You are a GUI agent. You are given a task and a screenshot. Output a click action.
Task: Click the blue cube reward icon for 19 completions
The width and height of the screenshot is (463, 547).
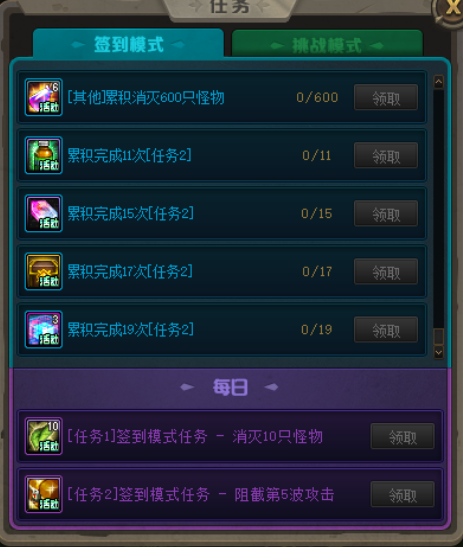coord(44,330)
